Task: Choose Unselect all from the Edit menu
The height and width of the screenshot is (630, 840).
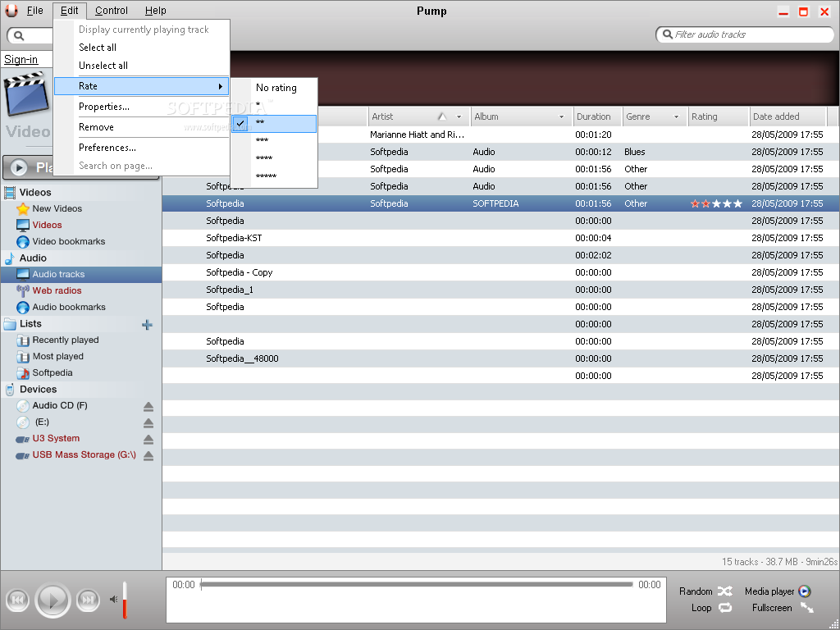Action: (141, 66)
